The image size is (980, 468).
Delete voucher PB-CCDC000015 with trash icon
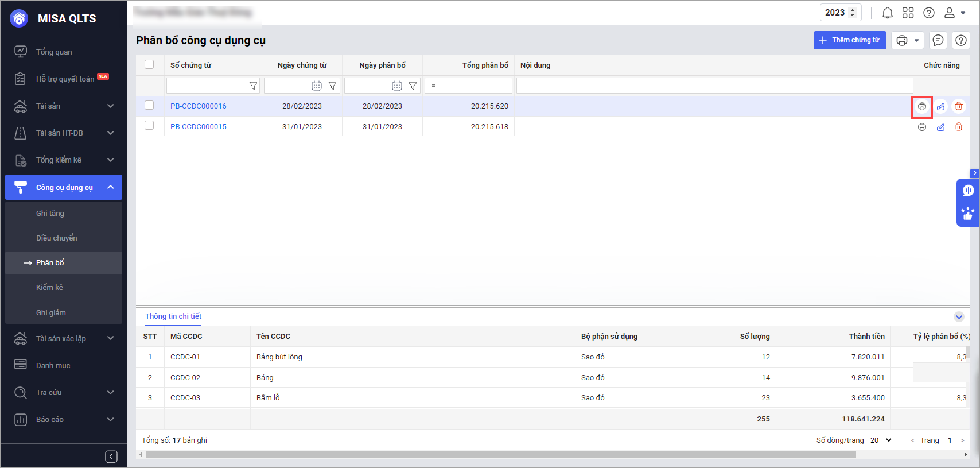pyautogui.click(x=958, y=127)
